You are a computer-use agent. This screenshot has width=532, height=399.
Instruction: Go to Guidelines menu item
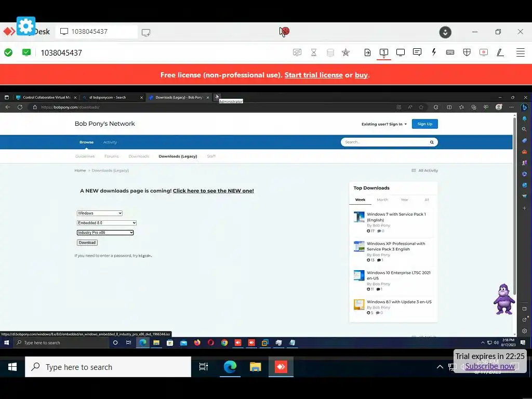point(85,156)
